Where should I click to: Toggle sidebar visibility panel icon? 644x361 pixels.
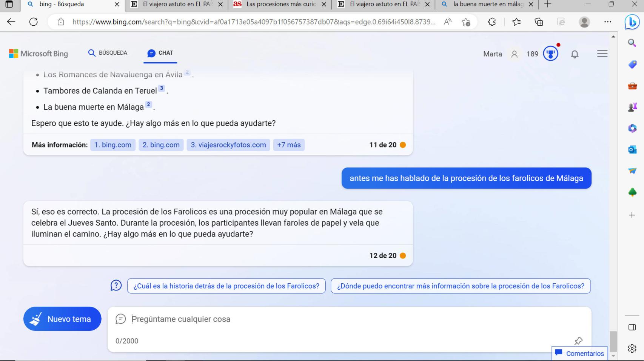tap(632, 327)
